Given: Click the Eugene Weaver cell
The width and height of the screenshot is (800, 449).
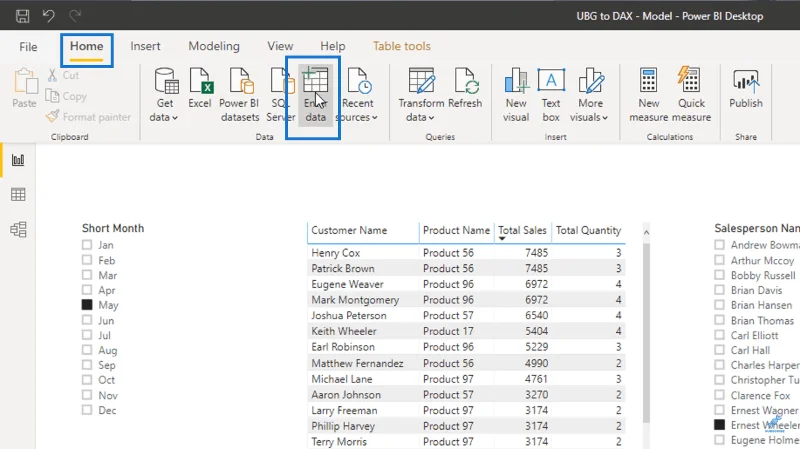Looking at the screenshot, I should 347,284.
